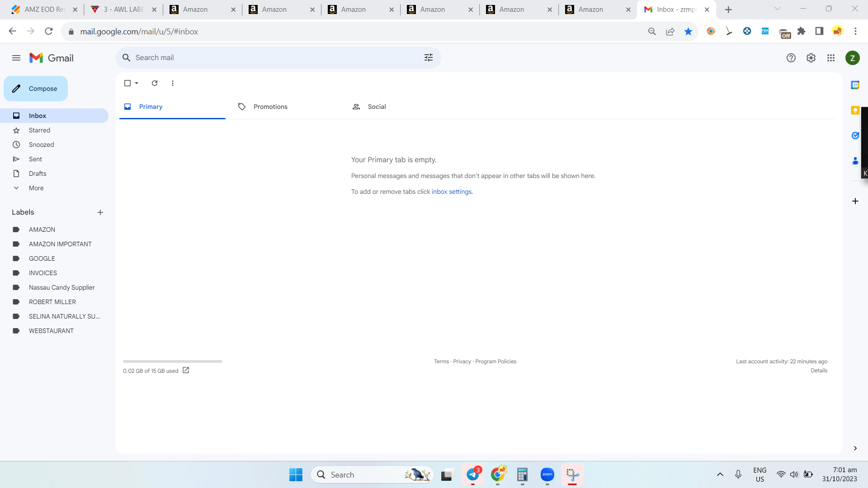Open Google Keep side panel

tap(855, 110)
